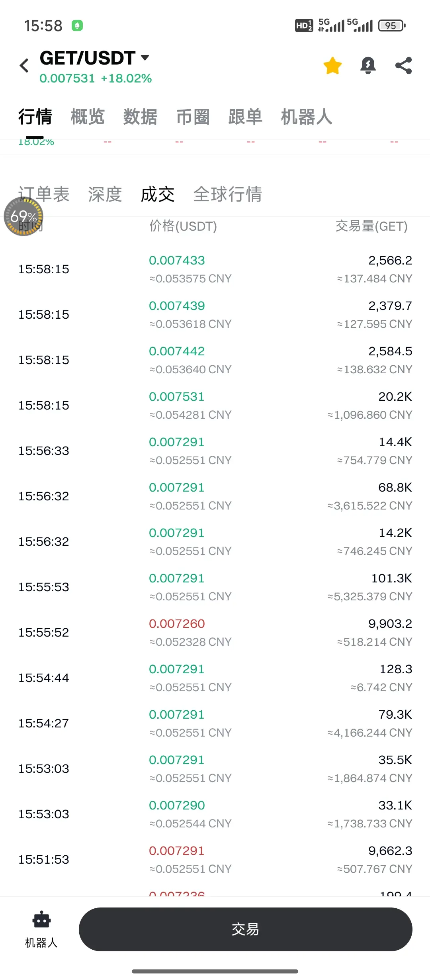Expand the GET/USDT pair dropdown arrow
The width and height of the screenshot is (430, 980).
[145, 58]
